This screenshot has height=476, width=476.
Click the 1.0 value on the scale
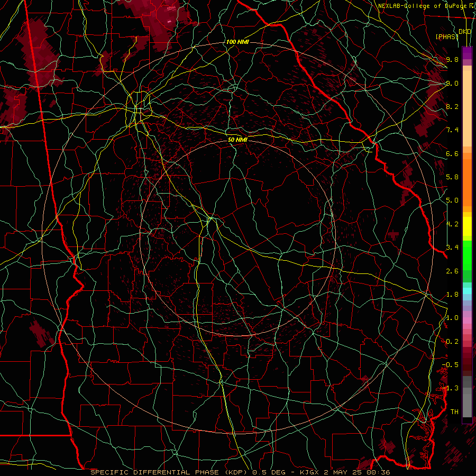pos(452,317)
